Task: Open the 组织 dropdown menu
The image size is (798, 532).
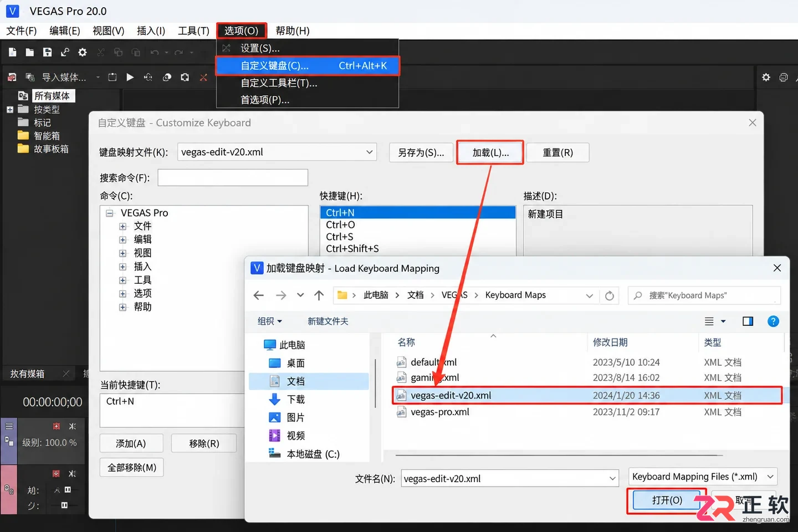Action: coord(270,321)
